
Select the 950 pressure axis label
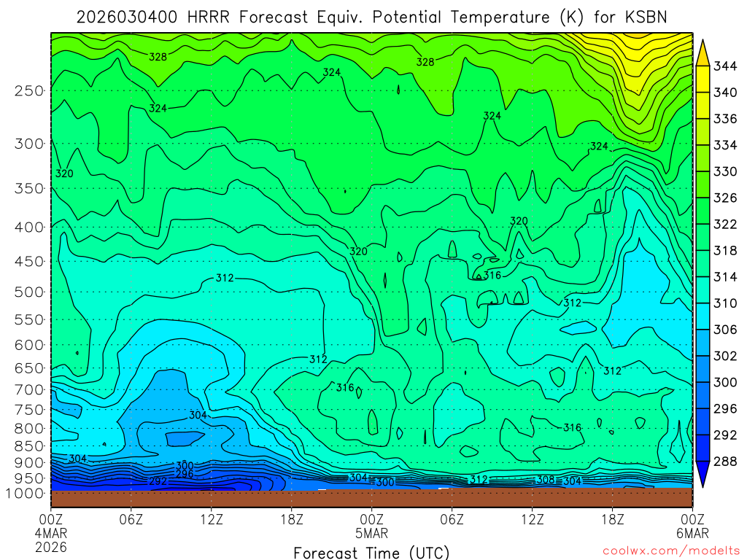pos(29,478)
